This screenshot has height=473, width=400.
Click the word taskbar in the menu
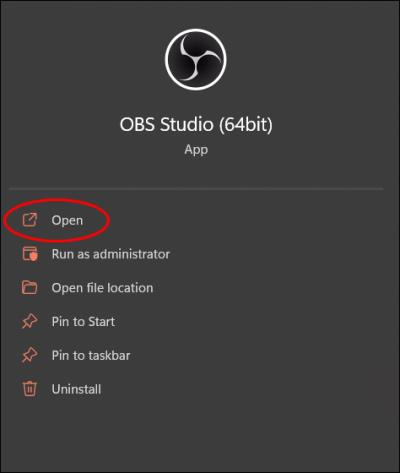click(109, 355)
